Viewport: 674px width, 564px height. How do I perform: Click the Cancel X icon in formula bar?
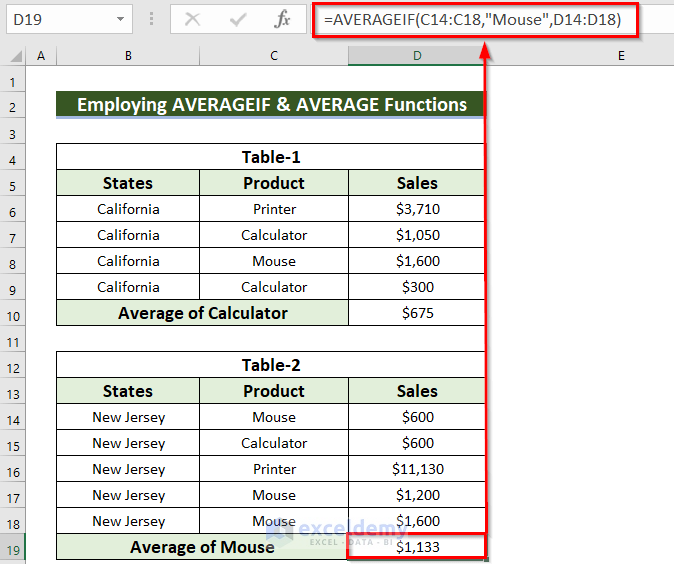193,19
